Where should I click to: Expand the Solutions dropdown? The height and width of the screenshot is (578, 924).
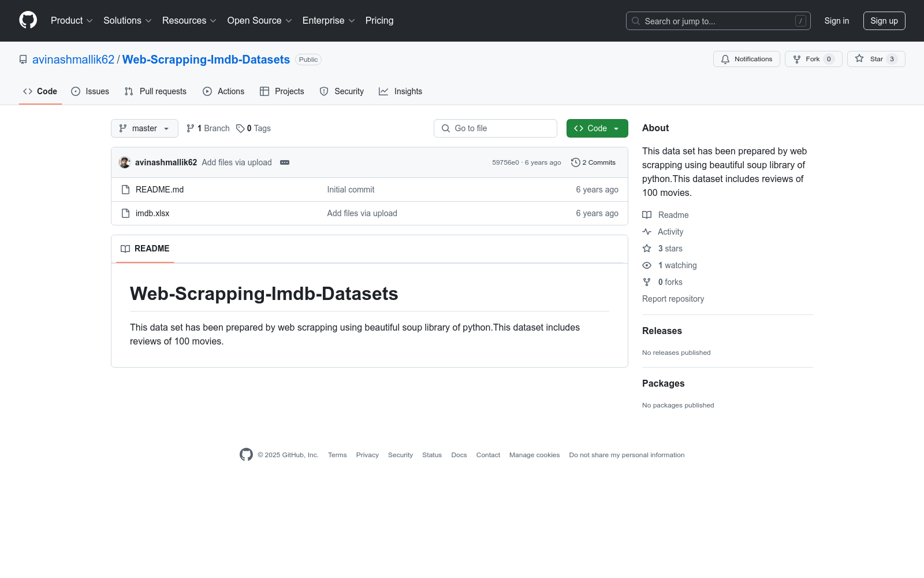coord(128,20)
